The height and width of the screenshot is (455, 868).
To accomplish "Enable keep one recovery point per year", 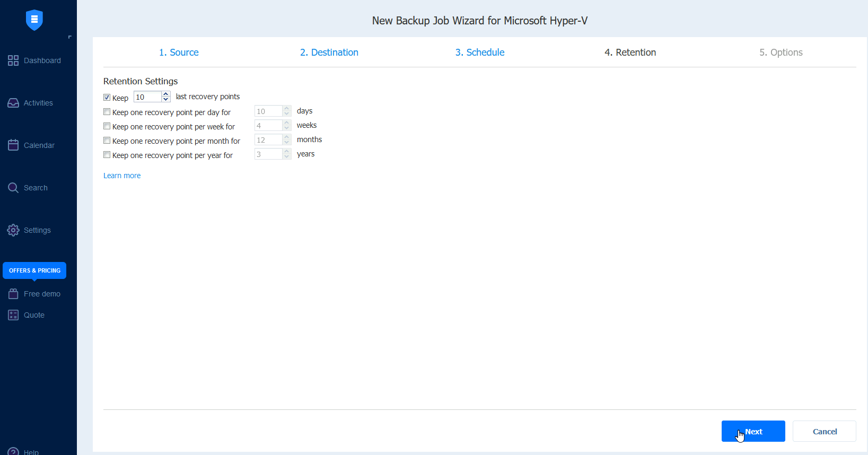I will pos(107,155).
